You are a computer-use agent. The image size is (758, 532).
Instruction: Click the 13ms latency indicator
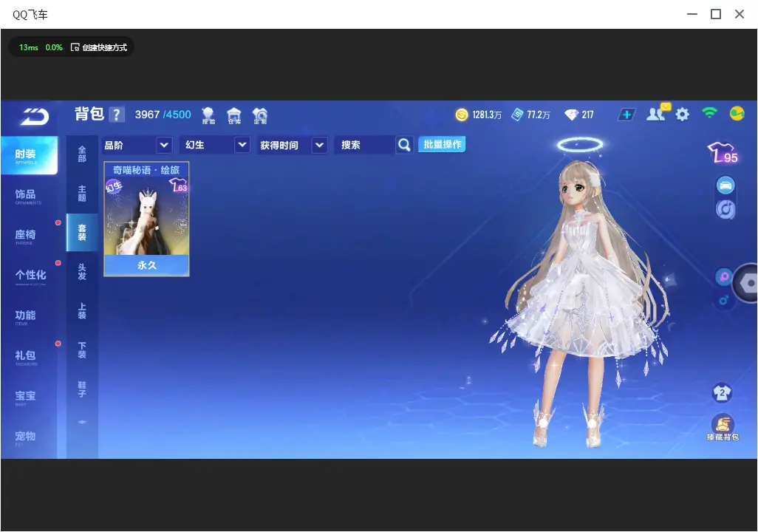click(x=29, y=47)
